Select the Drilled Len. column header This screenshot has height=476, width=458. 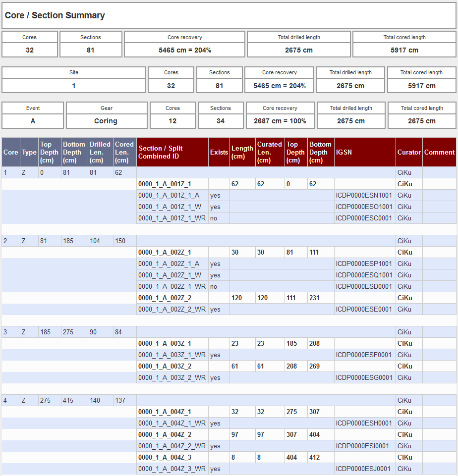[x=100, y=152]
